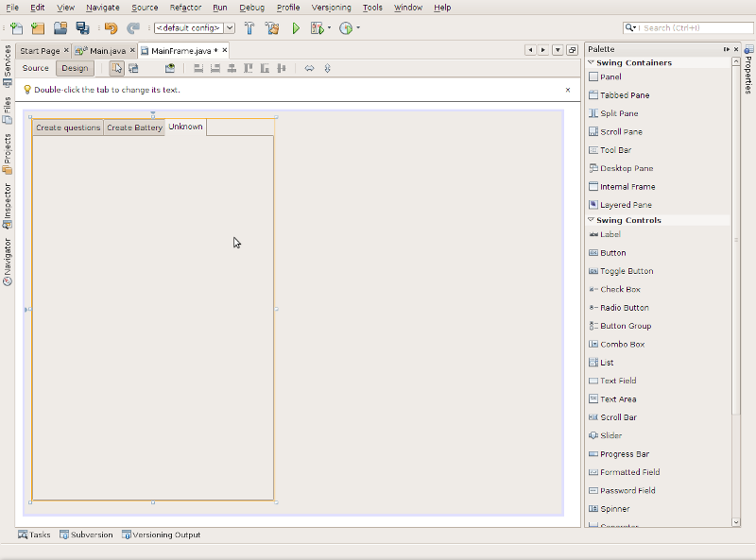Image resolution: width=756 pixels, height=560 pixels.
Task: Toggle horizontal resizability icon
Action: pos(310,68)
